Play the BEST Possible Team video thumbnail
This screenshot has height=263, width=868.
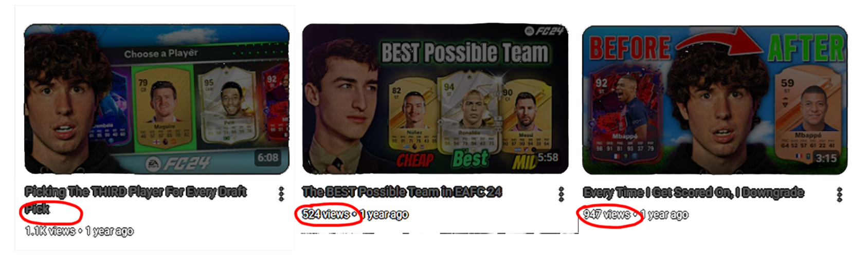click(x=435, y=99)
